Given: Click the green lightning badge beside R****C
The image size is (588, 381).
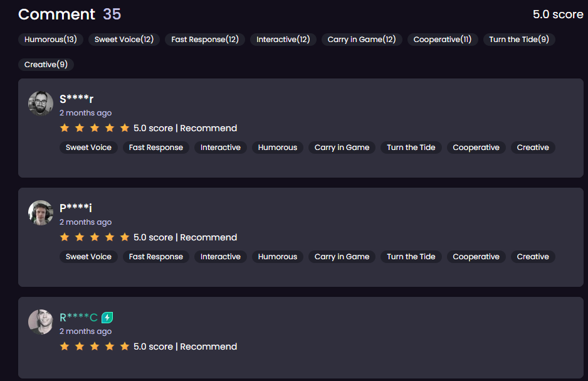Looking at the screenshot, I should coord(107,318).
